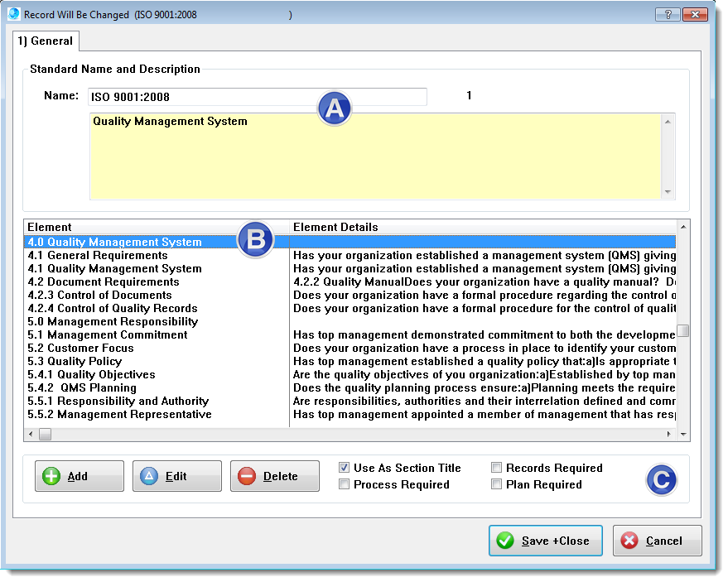728x582 pixels.
Task: Click the red Delete minus icon
Action: pyautogui.click(x=248, y=475)
